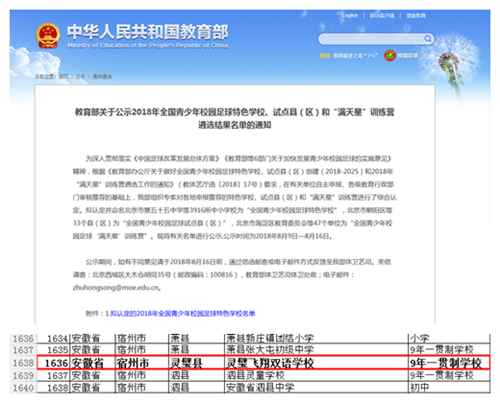500x403 pixels.
Task: Click the notice title about 2018年全国青少年校园足球特色学校
Action: [234, 118]
